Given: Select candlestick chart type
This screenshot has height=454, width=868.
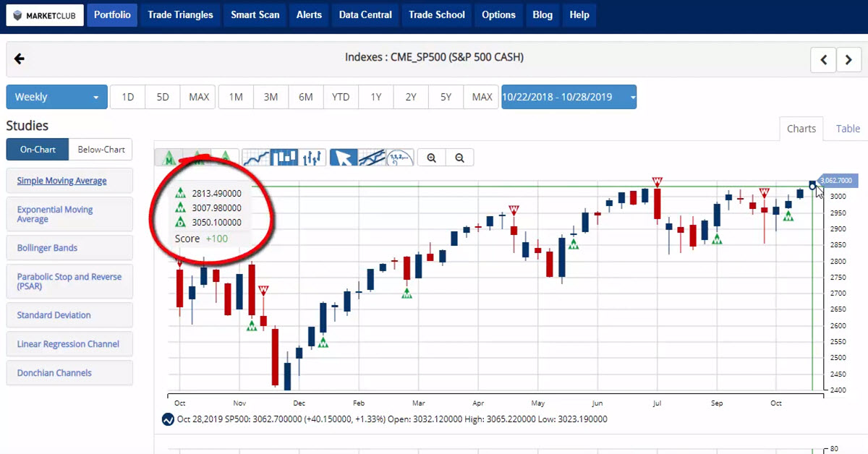Looking at the screenshot, I should click(x=284, y=157).
